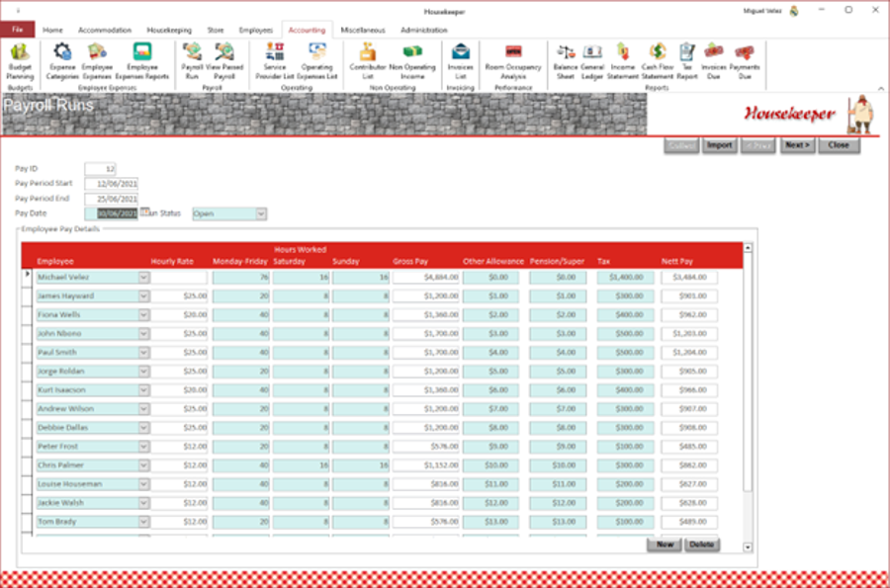Image resolution: width=890 pixels, height=588 pixels.
Task: Click the Next > button
Action: point(797,145)
